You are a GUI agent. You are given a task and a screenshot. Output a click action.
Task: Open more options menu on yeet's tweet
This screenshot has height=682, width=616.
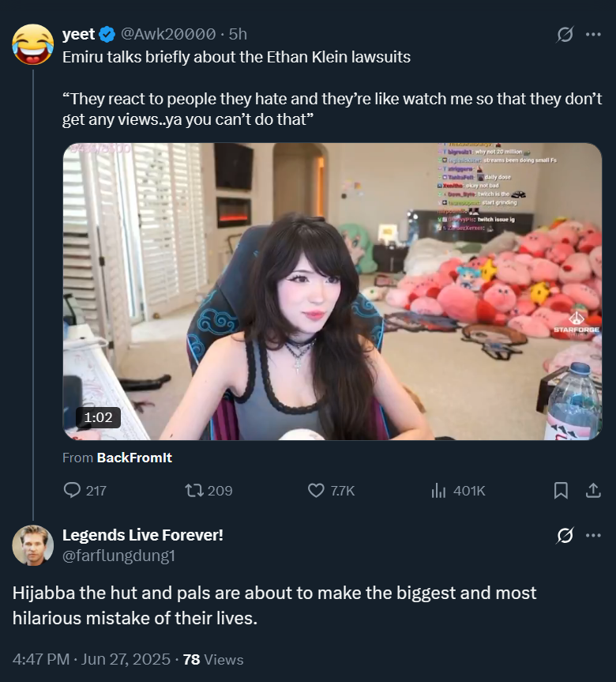(593, 34)
